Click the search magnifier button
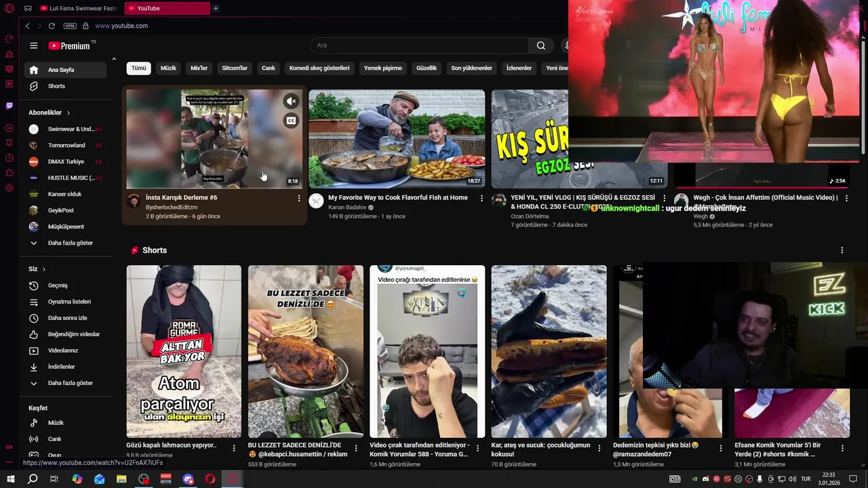The height and width of the screenshot is (488, 868). 540,45
